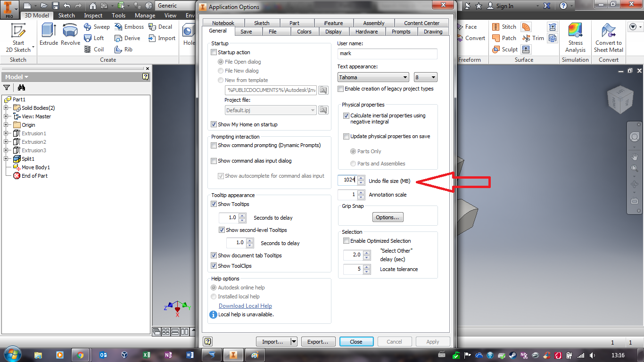Enable Show command alias input dialog
The width and height of the screenshot is (644, 362).
[x=214, y=161]
